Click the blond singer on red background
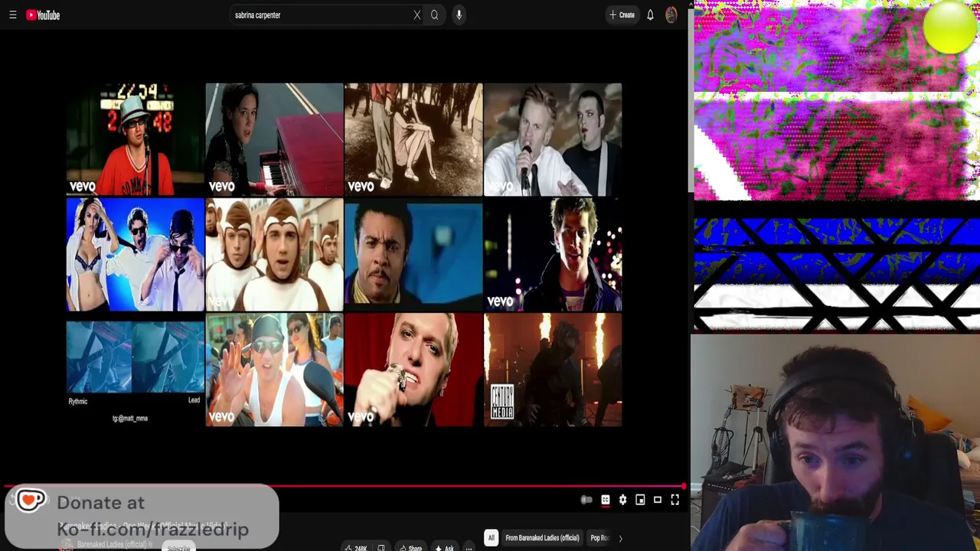The height and width of the screenshot is (551, 980). click(x=413, y=370)
